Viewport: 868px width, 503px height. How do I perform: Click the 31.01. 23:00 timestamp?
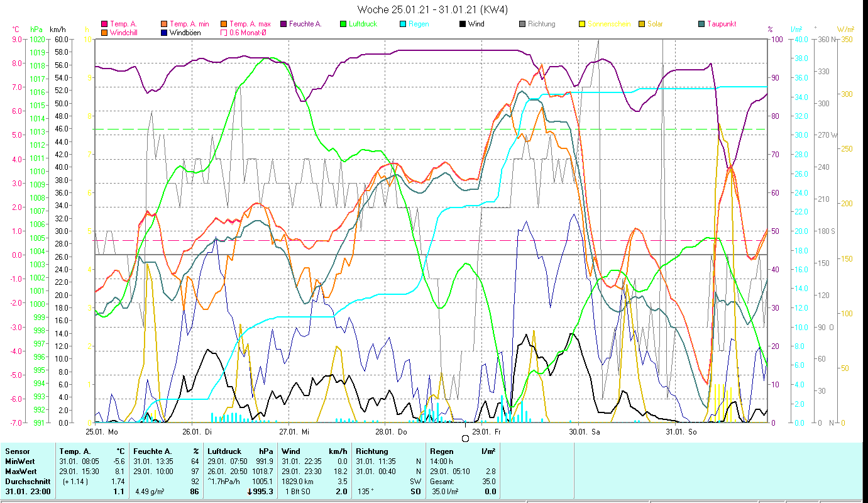(x=27, y=492)
